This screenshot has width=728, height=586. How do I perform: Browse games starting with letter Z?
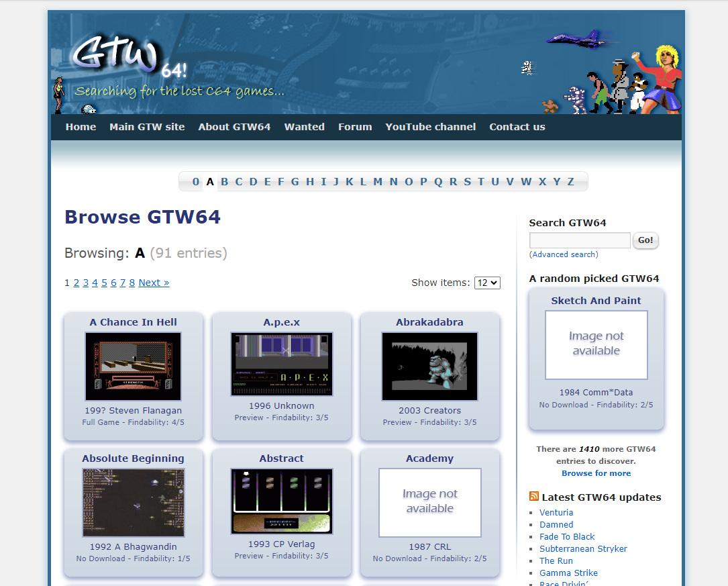coord(570,181)
